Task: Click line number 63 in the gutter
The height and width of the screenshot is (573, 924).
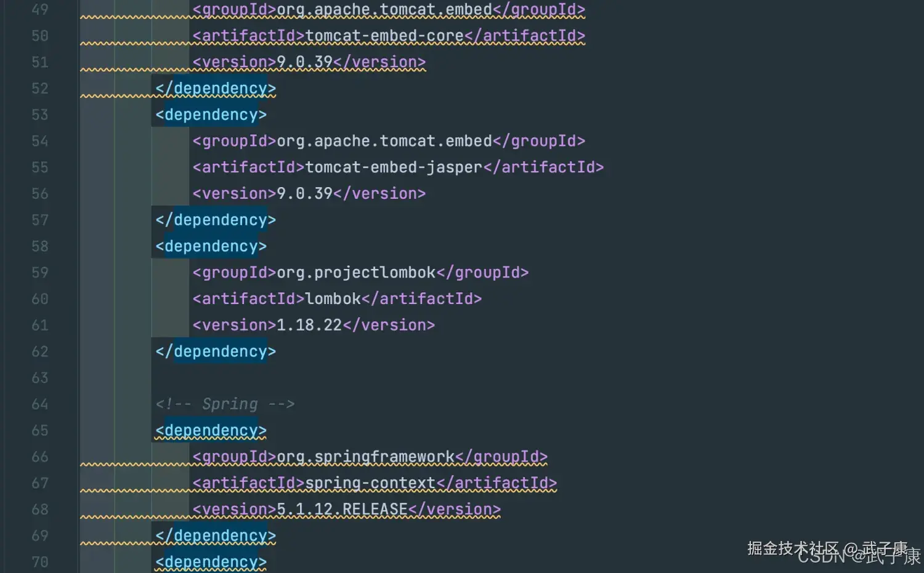Action: [x=40, y=378]
